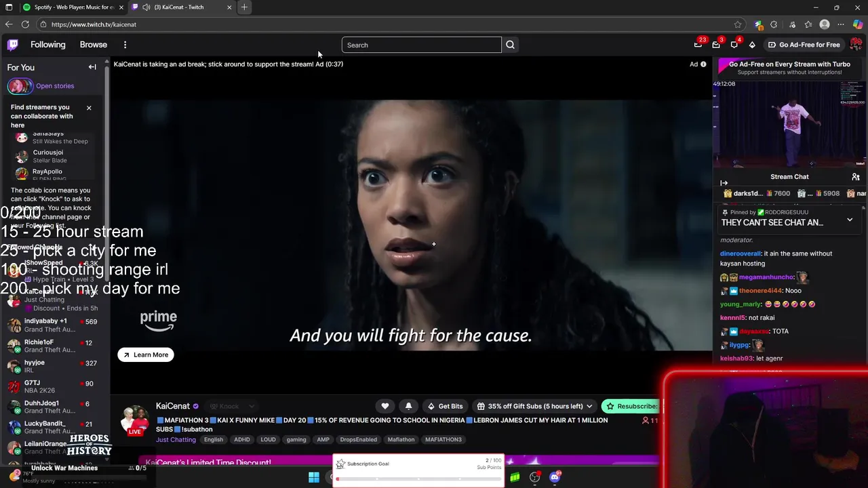
Task: Open Discord from the taskbar
Action: [555, 477]
